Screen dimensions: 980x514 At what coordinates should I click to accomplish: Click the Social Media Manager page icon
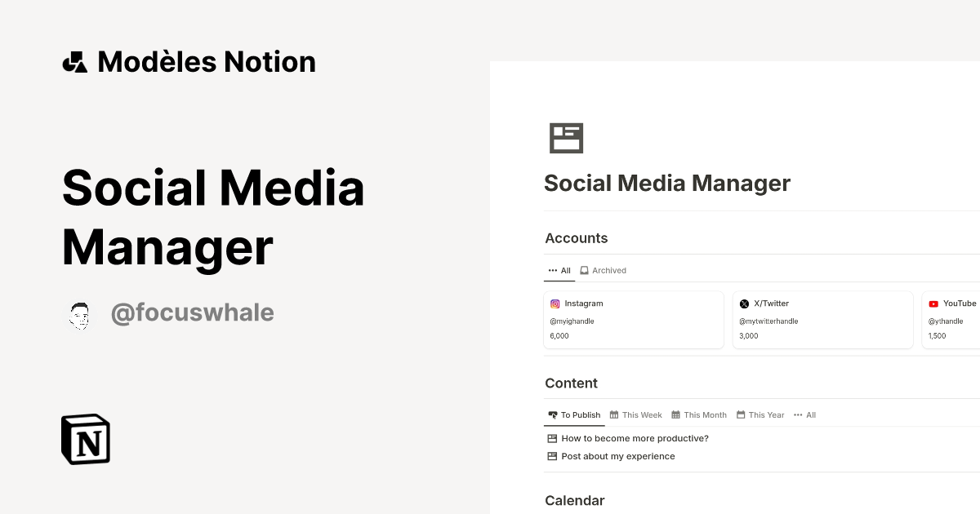click(x=567, y=137)
